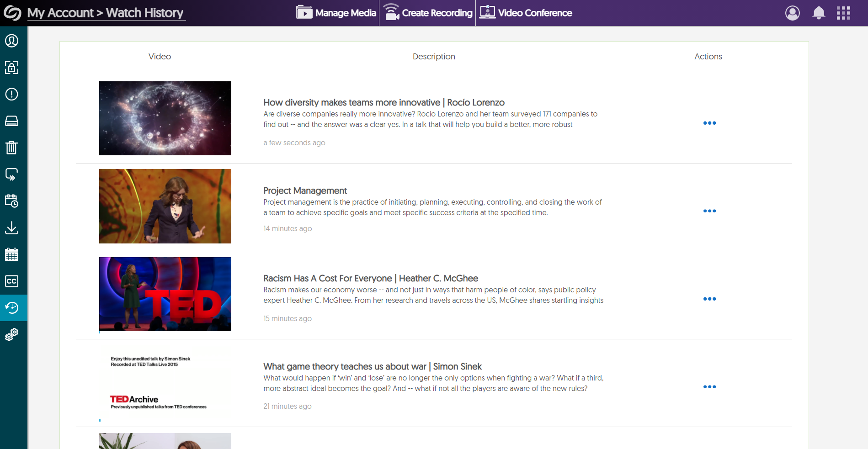The width and height of the screenshot is (868, 449).
Task: Click My Account breadcrumb link
Action: (60, 13)
